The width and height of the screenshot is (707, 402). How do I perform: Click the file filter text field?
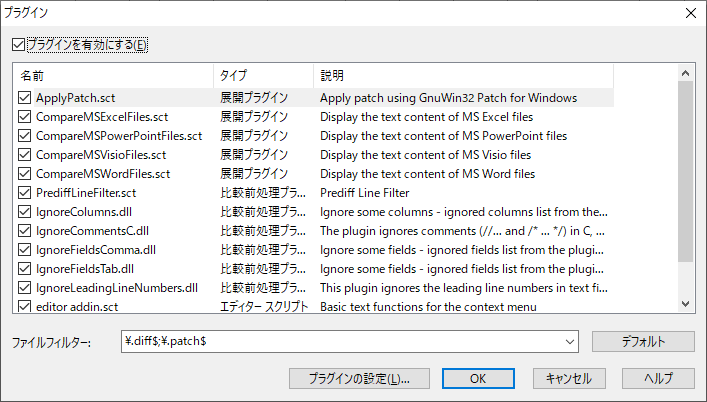[x=342, y=342]
